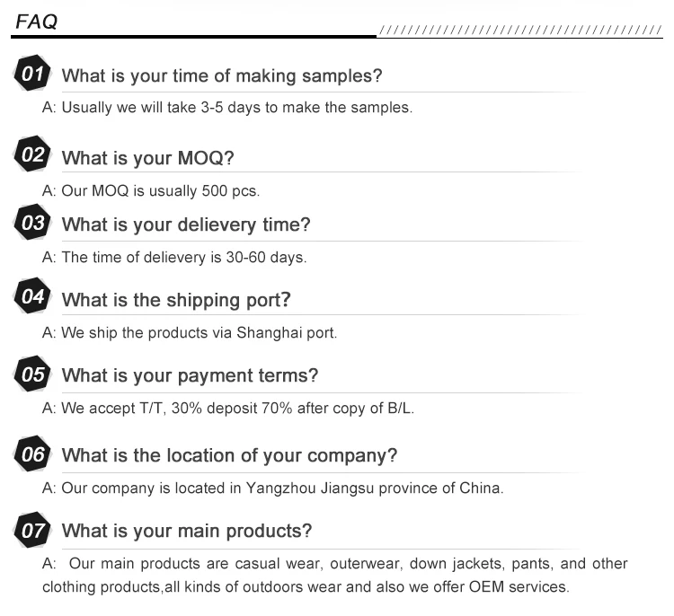The height and width of the screenshot is (616, 674).
Task: Click the Shanghai port answer text
Action: tap(190, 333)
